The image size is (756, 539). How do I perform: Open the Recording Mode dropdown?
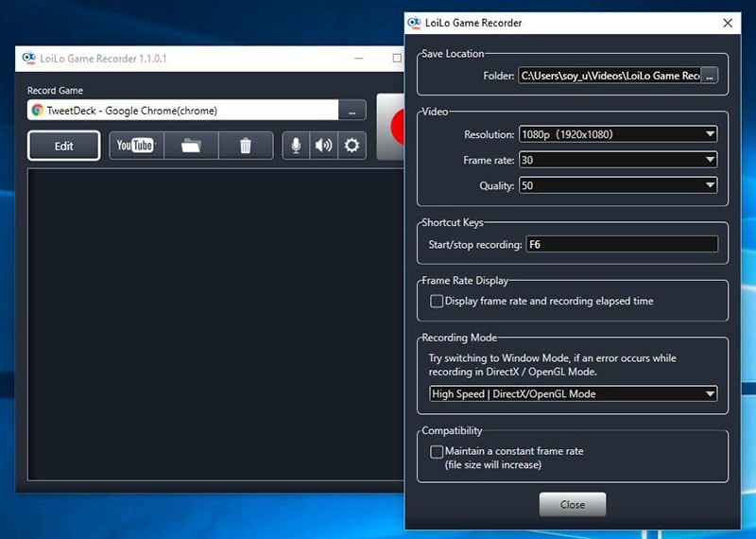pyautogui.click(x=573, y=393)
